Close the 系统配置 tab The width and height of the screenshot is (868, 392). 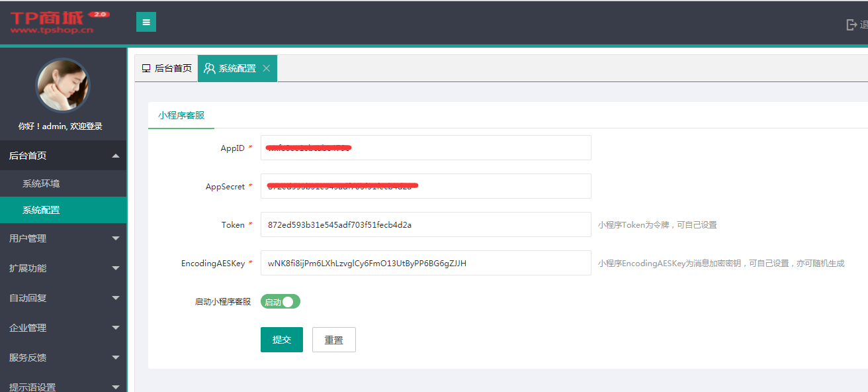(267, 68)
